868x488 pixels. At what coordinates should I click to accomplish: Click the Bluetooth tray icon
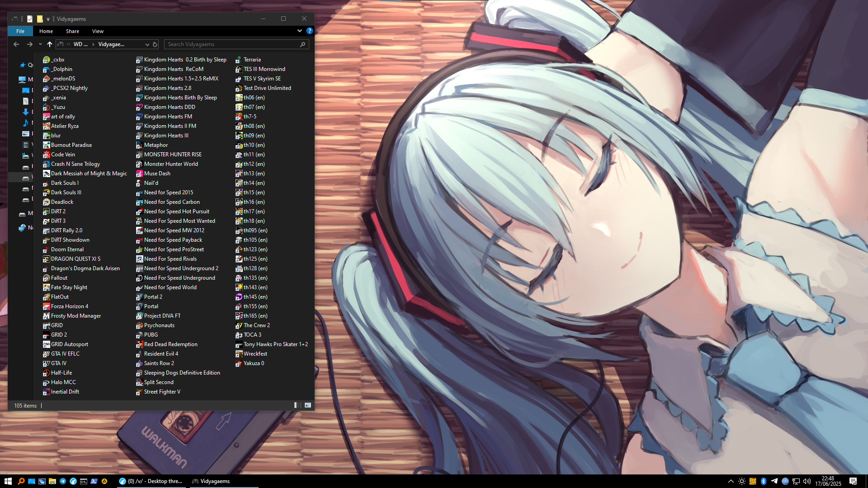[764, 481]
